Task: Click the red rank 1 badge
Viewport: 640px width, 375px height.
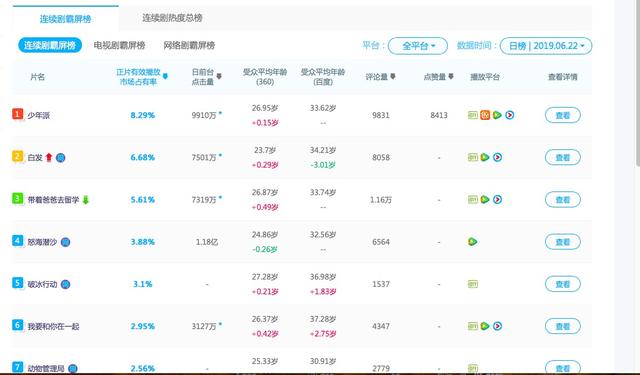Action: 17,114
